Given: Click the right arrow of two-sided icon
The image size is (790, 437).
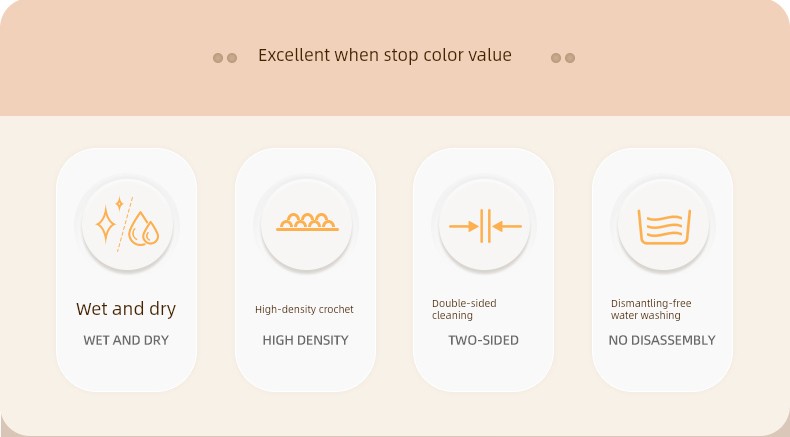Looking at the screenshot, I should click(507, 227).
